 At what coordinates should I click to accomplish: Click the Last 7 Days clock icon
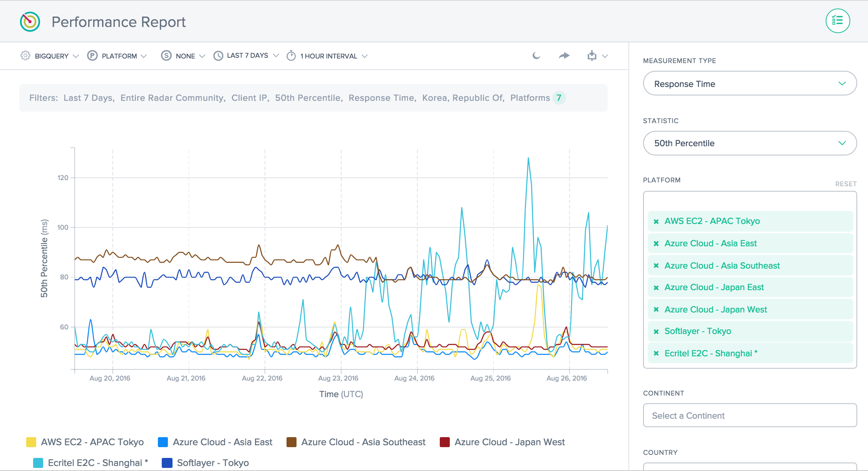click(218, 56)
